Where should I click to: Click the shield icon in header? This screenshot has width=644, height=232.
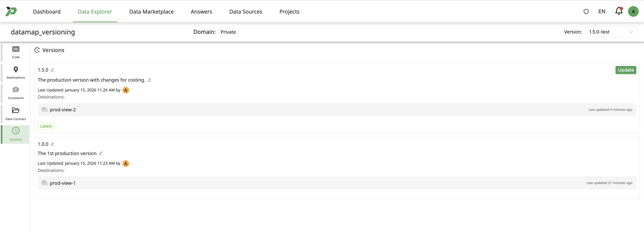point(586,12)
